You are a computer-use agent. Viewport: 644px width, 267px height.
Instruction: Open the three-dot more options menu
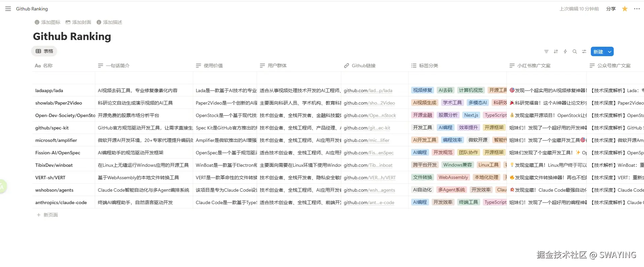tap(637, 9)
